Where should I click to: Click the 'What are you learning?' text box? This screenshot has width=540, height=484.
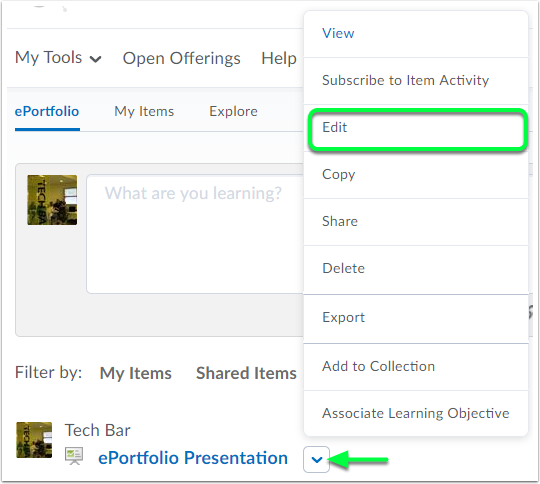195,234
